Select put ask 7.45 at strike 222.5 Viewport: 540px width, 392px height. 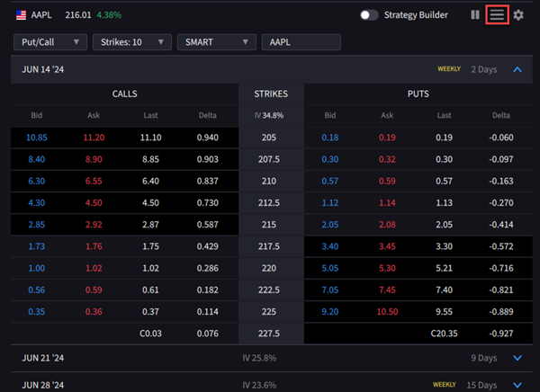point(387,290)
